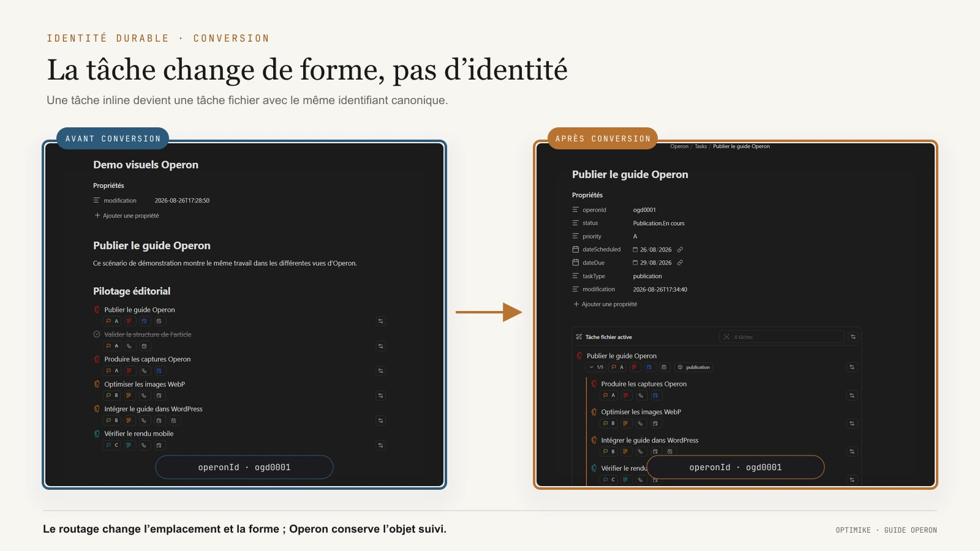Click calendar chip under Valider la structure de l'article
The height and width of the screenshot is (551, 980).
[x=145, y=346]
